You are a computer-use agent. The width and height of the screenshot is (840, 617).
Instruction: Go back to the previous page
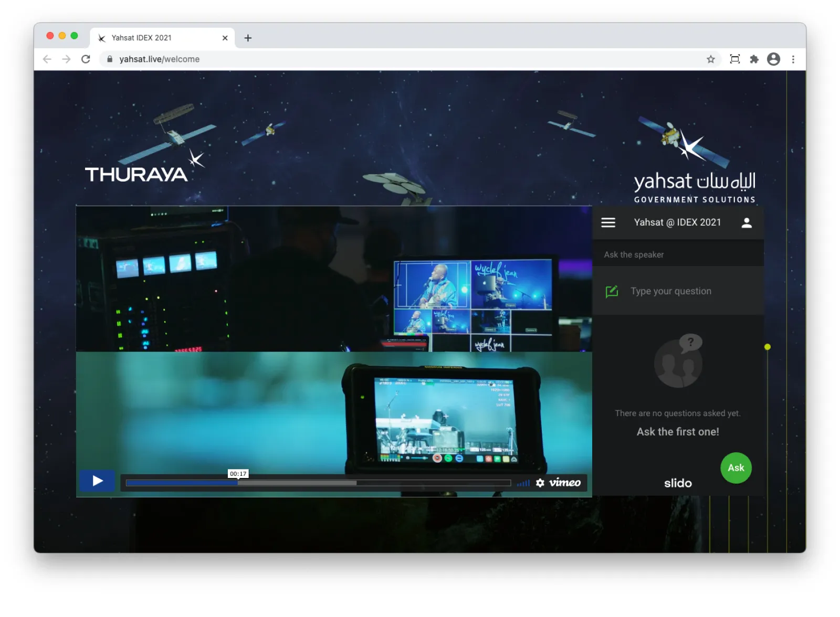click(x=47, y=59)
